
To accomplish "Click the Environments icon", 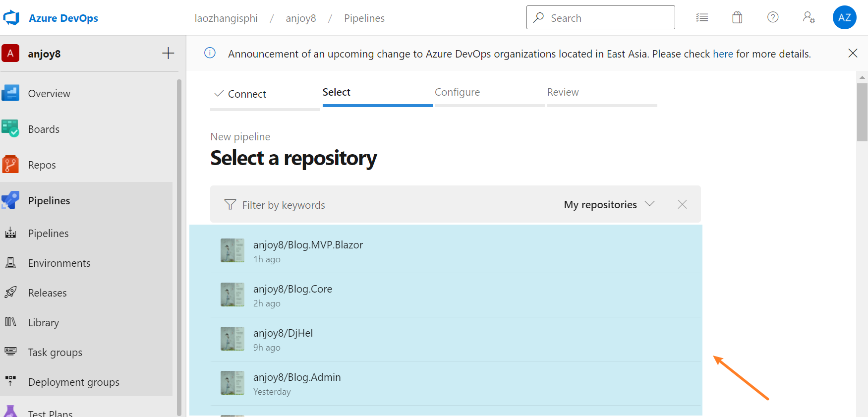I will point(10,262).
